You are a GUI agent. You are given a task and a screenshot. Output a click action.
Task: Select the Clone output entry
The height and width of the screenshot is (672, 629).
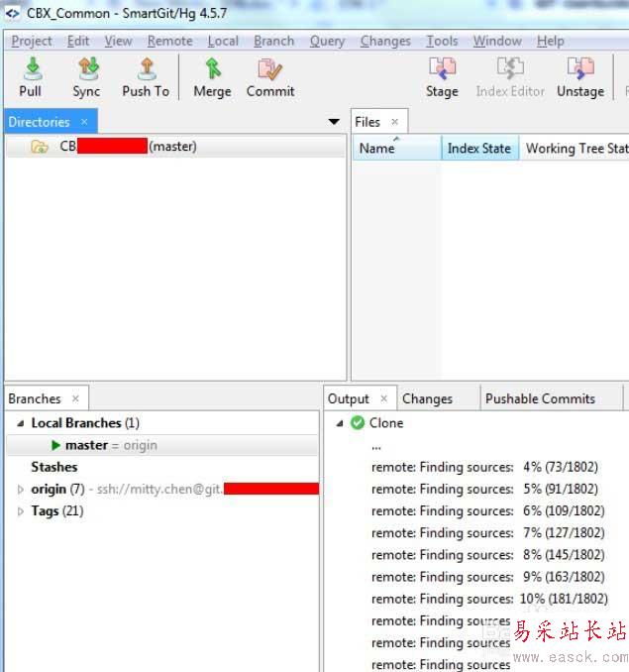pyautogui.click(x=385, y=423)
